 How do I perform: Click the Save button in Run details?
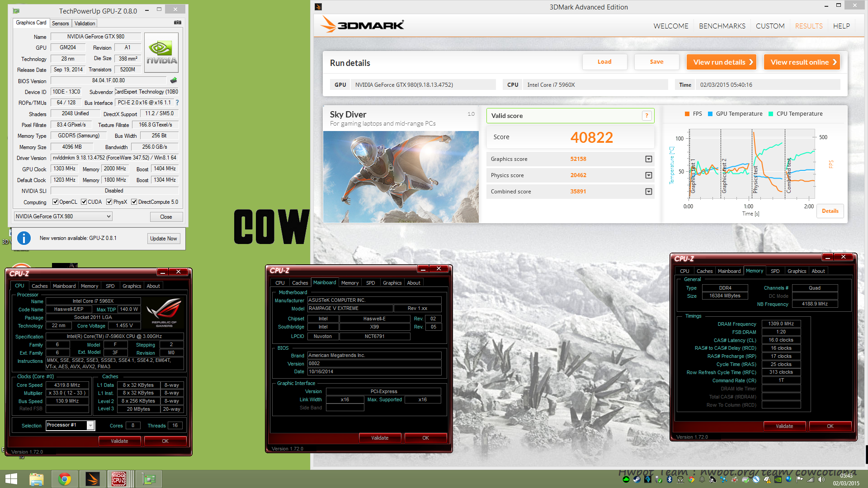pyautogui.click(x=656, y=62)
